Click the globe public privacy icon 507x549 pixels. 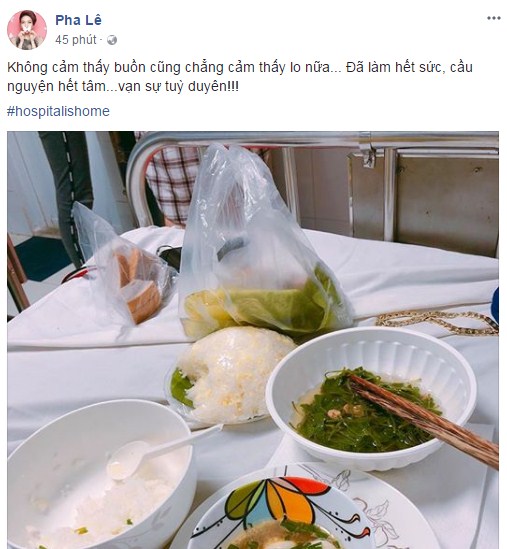click(x=112, y=40)
